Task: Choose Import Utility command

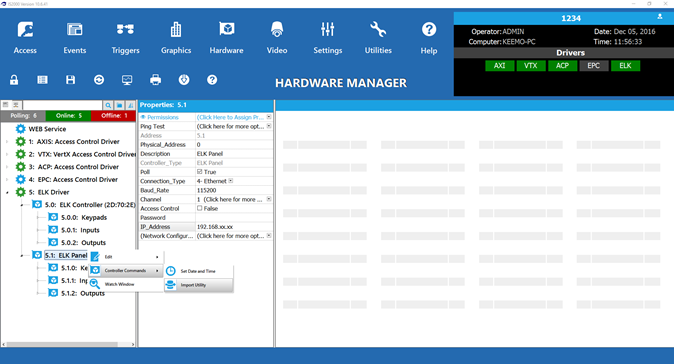Action: pyautogui.click(x=199, y=285)
